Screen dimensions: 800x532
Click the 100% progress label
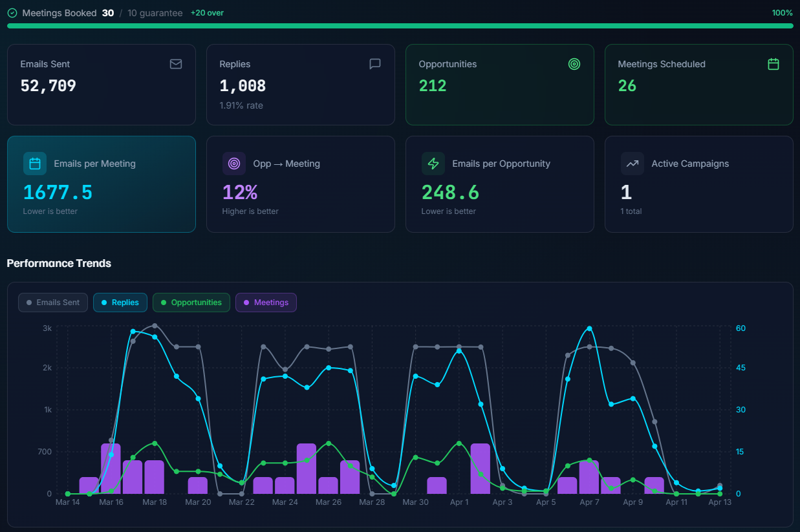coord(783,13)
